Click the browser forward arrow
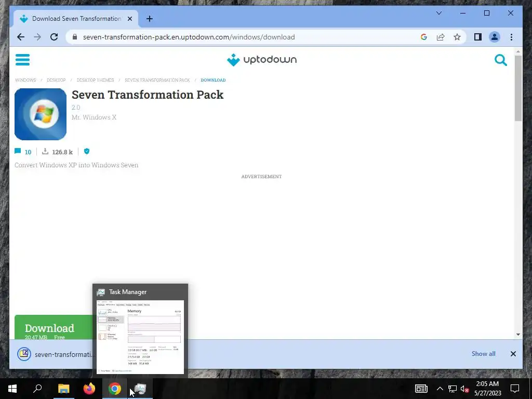This screenshot has width=532, height=399. pos(37,37)
